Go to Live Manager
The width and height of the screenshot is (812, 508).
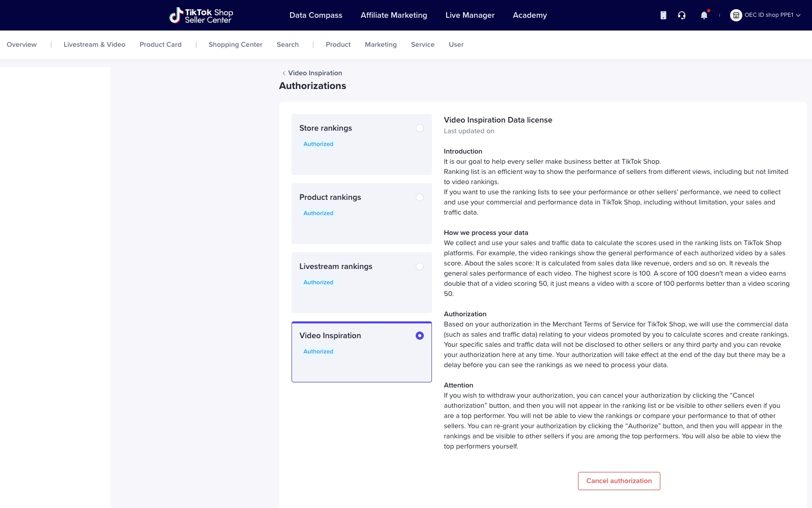click(x=470, y=15)
